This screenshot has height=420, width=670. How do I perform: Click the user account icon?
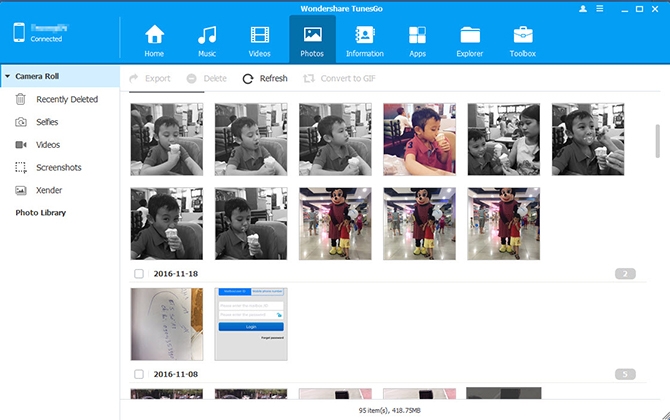click(x=583, y=9)
